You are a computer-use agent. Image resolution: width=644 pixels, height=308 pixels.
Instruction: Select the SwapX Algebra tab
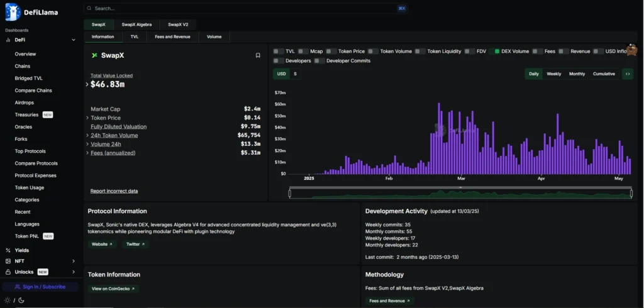point(136,25)
